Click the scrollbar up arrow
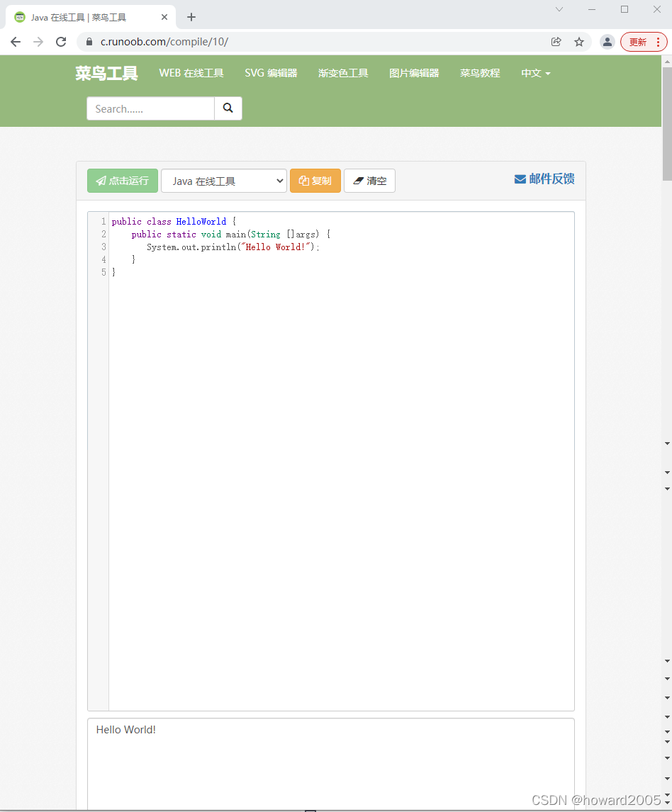Viewport: 672px width, 812px height. click(667, 61)
